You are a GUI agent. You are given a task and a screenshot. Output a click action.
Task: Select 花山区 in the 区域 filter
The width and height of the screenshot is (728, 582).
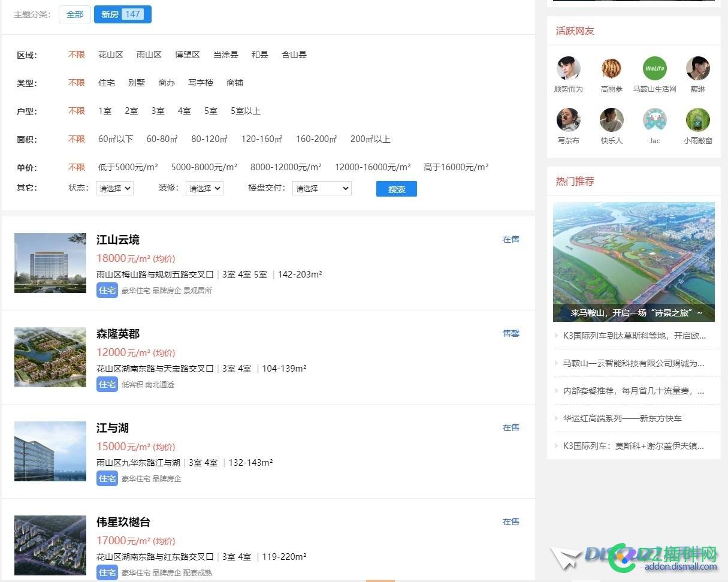tap(110, 55)
